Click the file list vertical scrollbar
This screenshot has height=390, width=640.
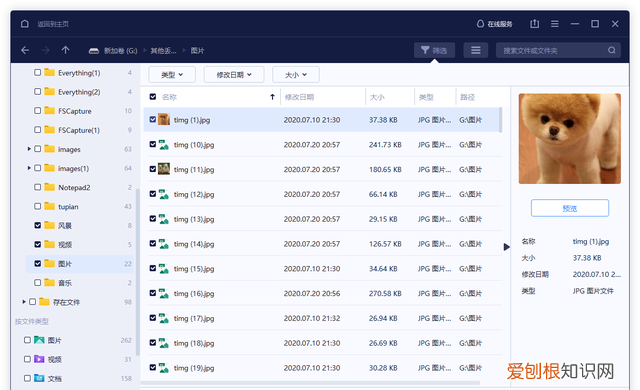[x=500, y=120]
